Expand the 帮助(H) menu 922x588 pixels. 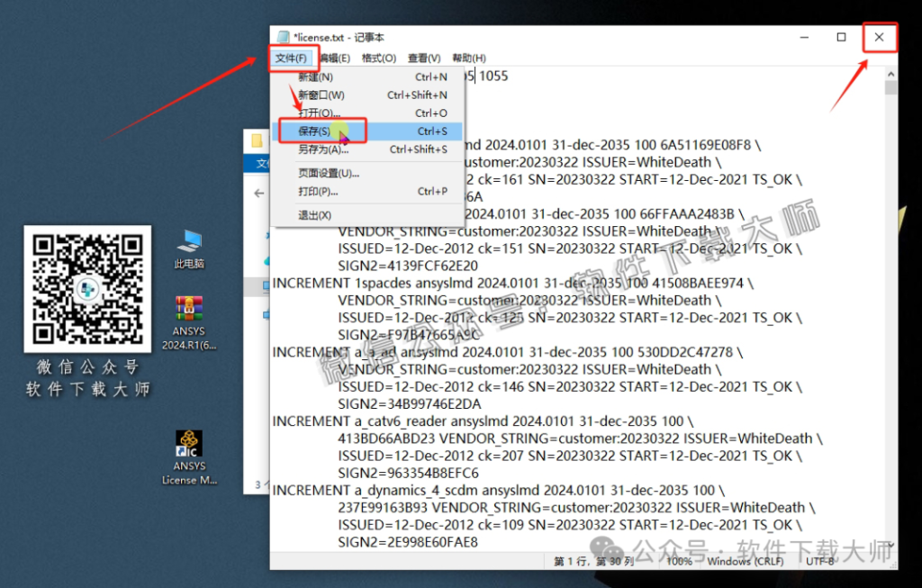tap(469, 59)
